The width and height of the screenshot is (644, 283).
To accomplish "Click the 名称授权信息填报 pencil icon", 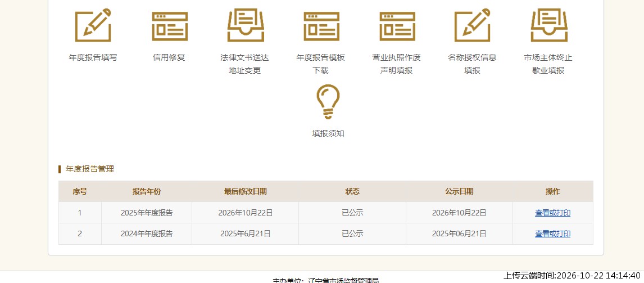I will pyautogui.click(x=472, y=25).
